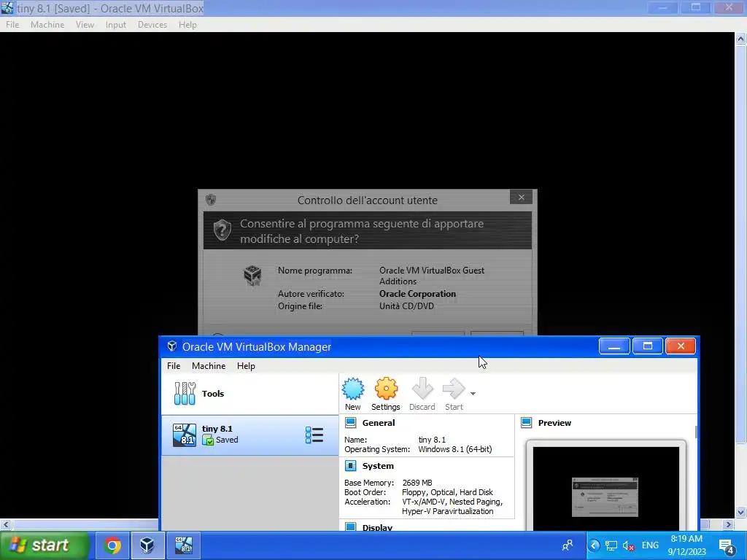Open Machine menu in VirtualBox Manager
747x560 pixels.
(209, 366)
